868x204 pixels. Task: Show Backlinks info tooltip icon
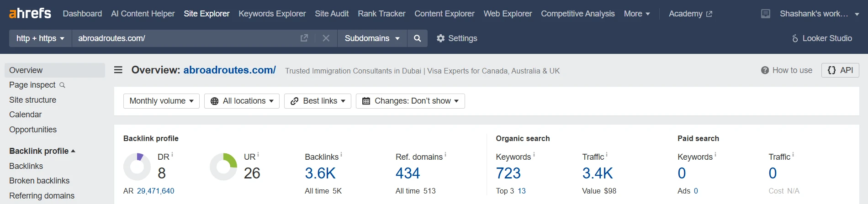click(341, 155)
